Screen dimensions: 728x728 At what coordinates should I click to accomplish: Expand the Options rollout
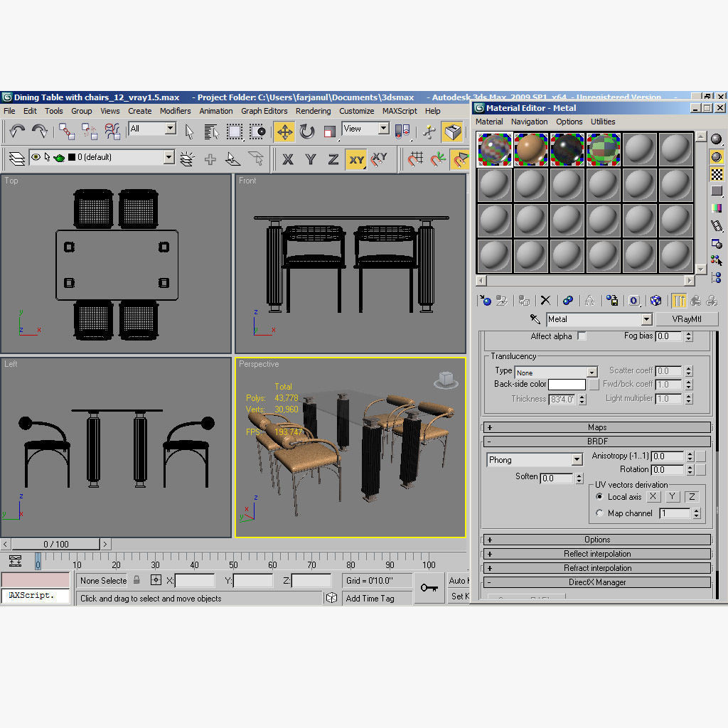(x=597, y=540)
